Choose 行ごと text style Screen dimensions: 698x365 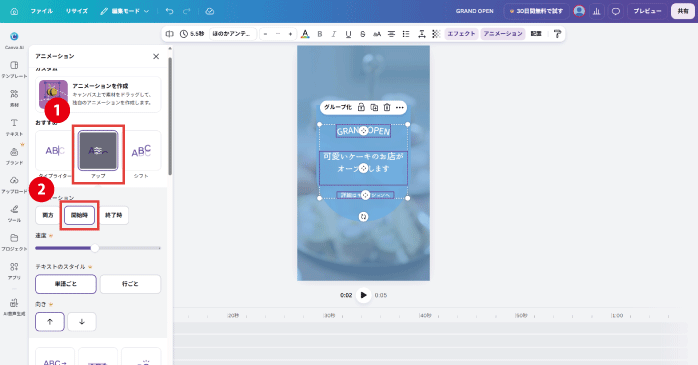point(130,284)
